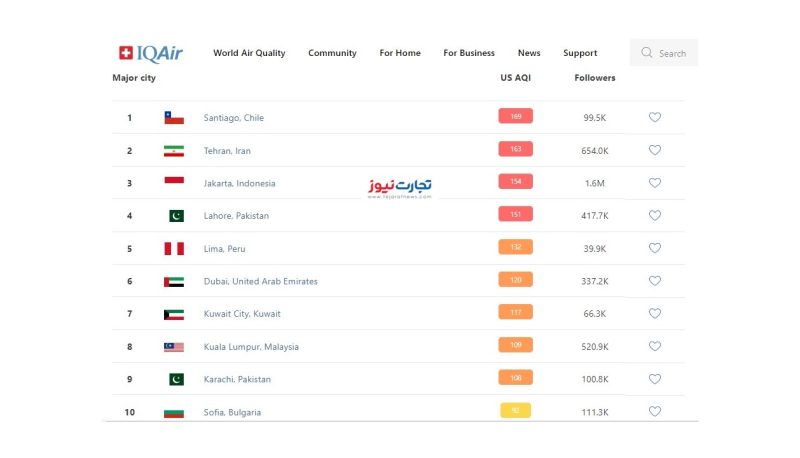Click the 169 AQI badge for Santiago
800x458 pixels.
(x=516, y=116)
